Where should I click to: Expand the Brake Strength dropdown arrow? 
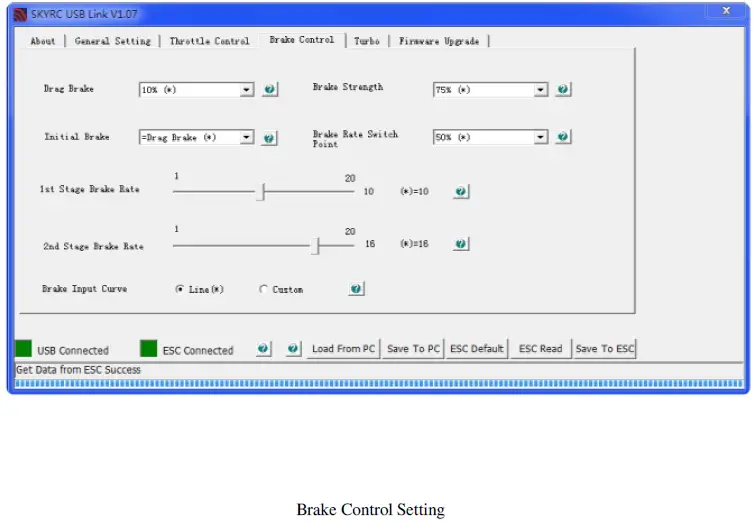point(540,90)
